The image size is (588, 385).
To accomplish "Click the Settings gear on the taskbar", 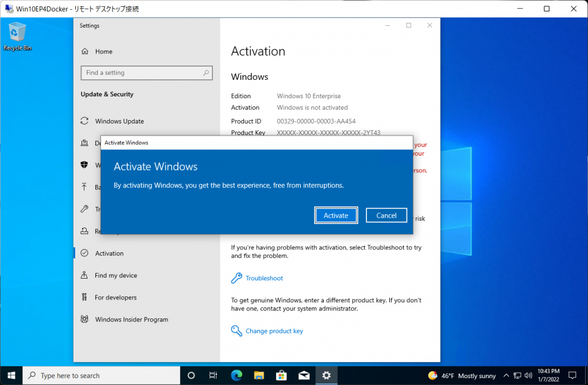I will pyautogui.click(x=326, y=375).
